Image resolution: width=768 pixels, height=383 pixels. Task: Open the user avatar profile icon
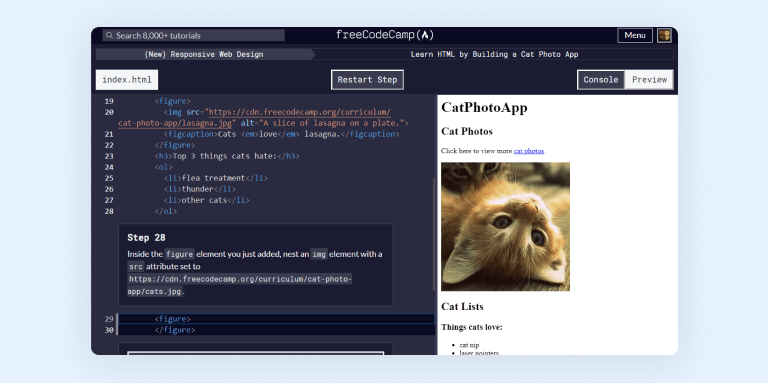coord(664,35)
